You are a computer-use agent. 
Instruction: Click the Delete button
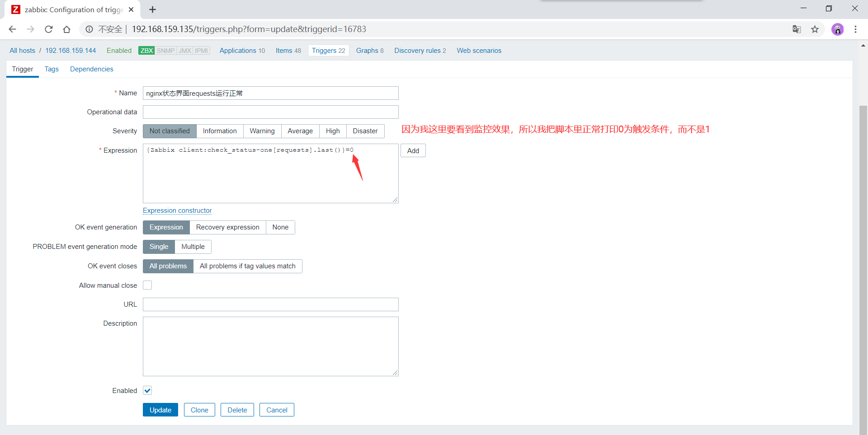(x=237, y=410)
